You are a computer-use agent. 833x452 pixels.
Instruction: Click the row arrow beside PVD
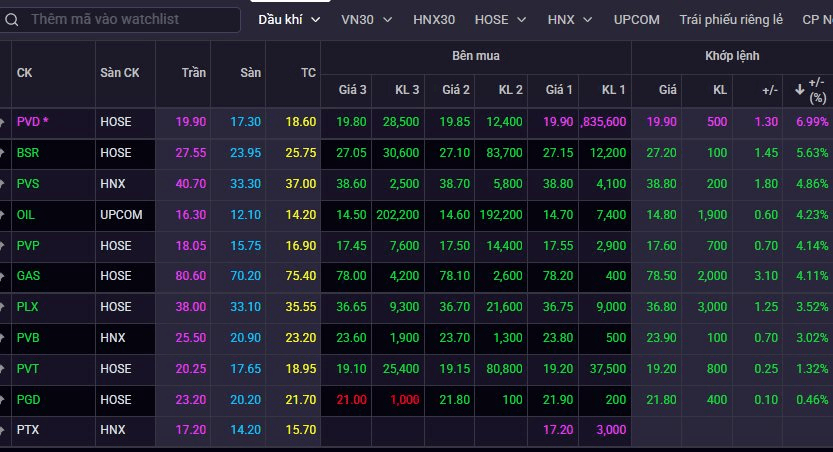click(x=2, y=122)
